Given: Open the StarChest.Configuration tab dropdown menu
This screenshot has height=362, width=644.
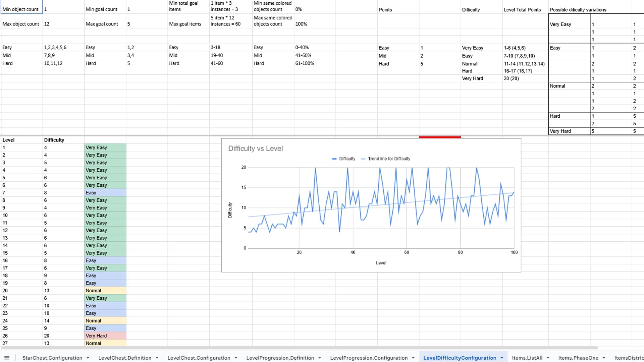Looking at the screenshot, I should tap(88, 358).
